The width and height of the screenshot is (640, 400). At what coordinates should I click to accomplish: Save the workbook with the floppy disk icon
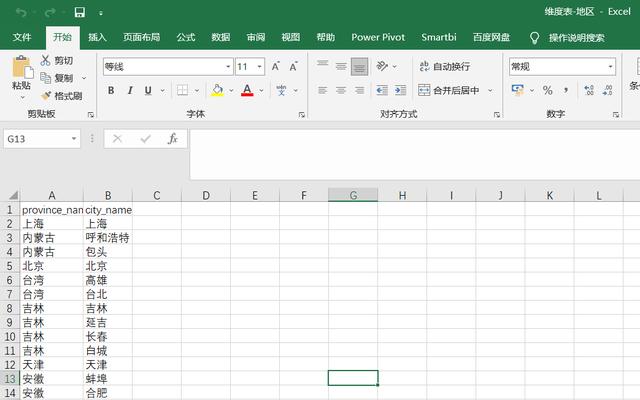tap(80, 12)
